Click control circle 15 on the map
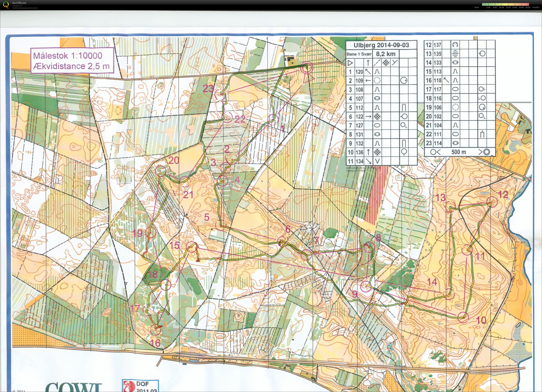Viewport: 542px width, 392px height. [x=191, y=247]
